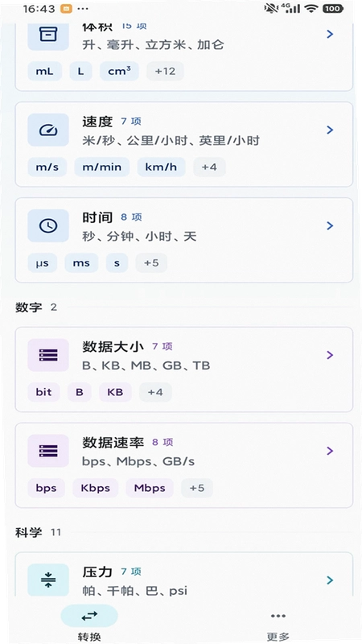Screen dimensions: 362x644
Task: Tap the speedometer icon for 速度
Action: pyautogui.click(x=48, y=130)
